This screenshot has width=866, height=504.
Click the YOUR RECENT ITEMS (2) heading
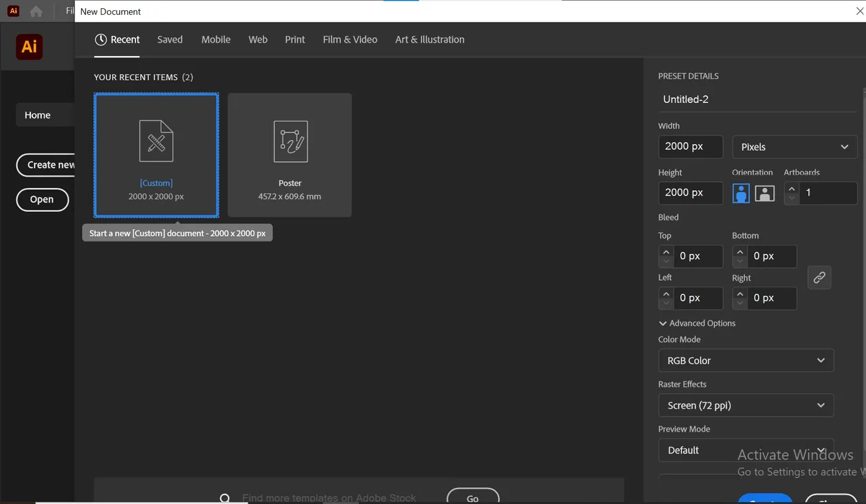[143, 77]
